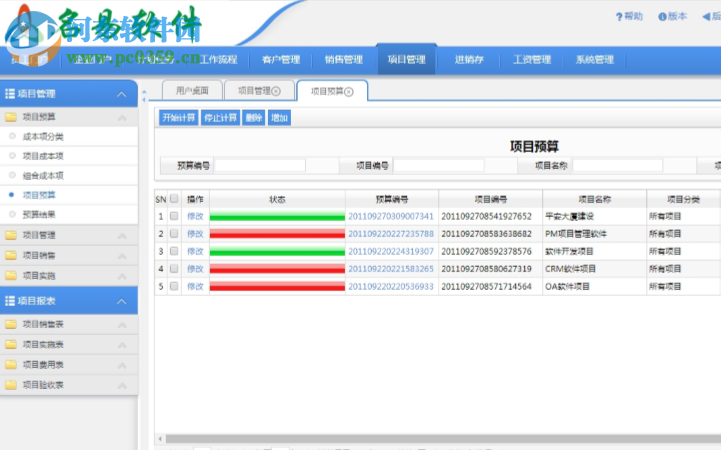The image size is (721, 450).
Task: Sort by the 状态 column header
Action: (277, 199)
